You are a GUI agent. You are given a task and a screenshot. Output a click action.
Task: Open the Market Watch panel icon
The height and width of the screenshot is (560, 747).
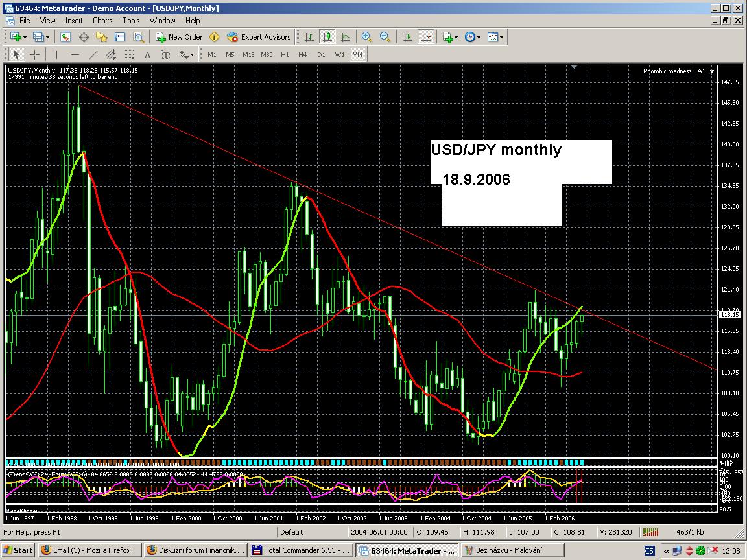pos(65,37)
